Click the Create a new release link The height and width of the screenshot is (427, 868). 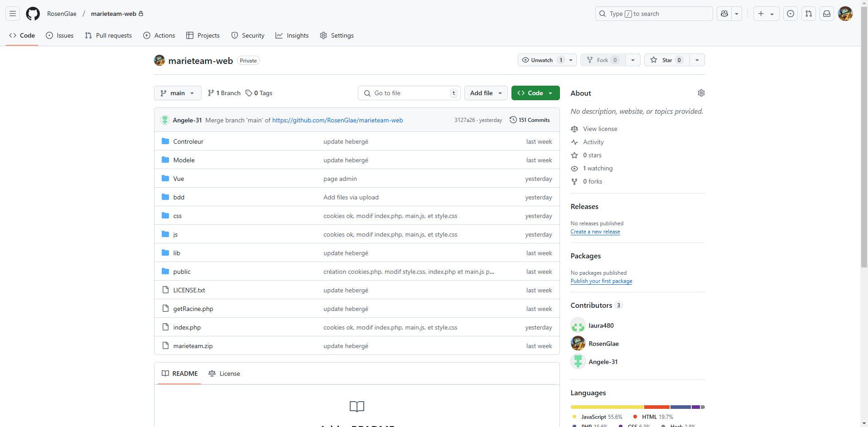click(x=595, y=232)
